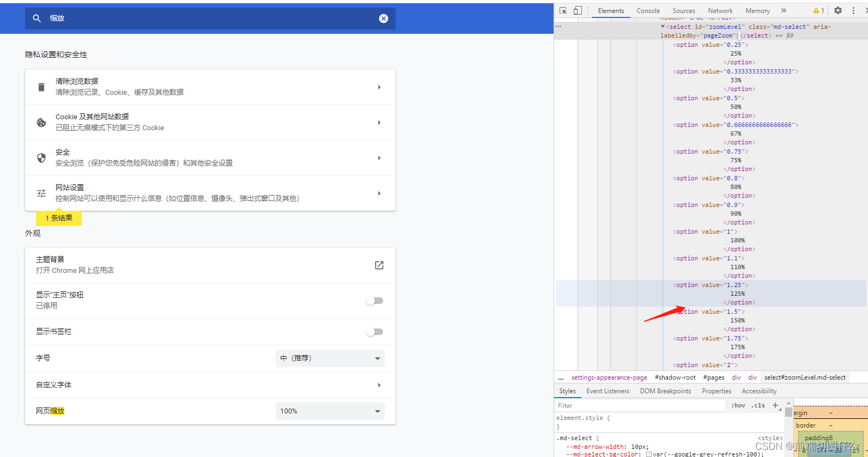The width and height of the screenshot is (868, 457).
Task: Expand the site settings row arrow
Action: [x=379, y=193]
